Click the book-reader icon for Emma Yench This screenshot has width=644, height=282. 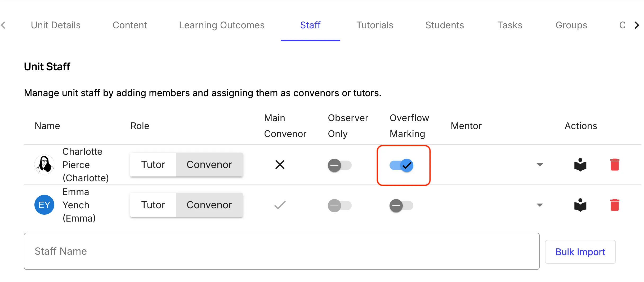580,205
